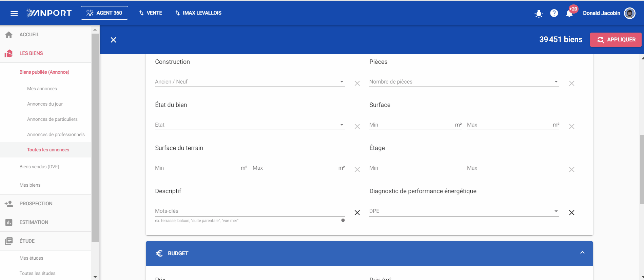
Task: Click the Surface Min input field
Action: tap(415, 125)
